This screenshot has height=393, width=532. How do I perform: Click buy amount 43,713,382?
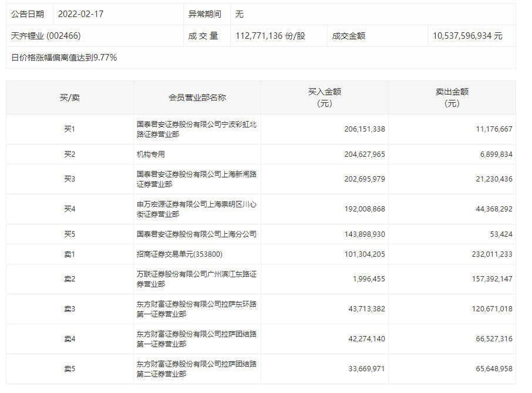[367, 309]
